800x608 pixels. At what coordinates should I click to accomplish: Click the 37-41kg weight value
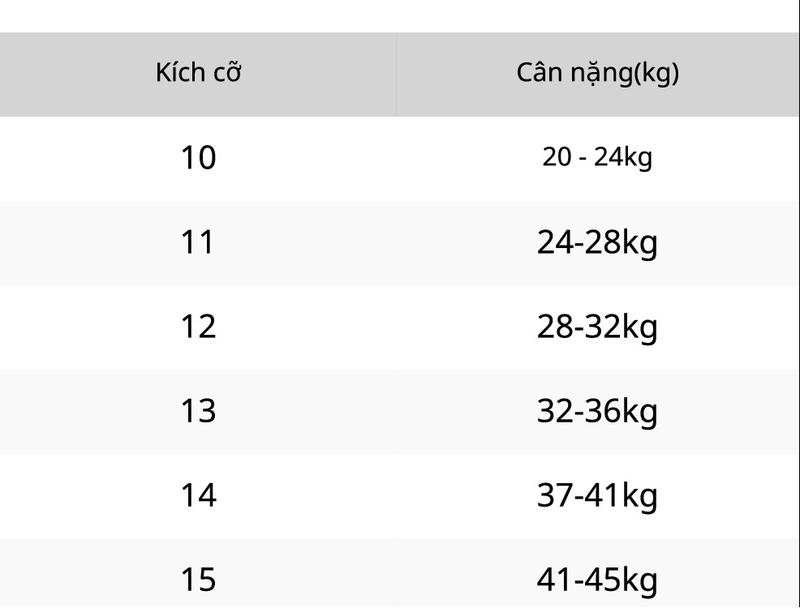[x=597, y=496]
